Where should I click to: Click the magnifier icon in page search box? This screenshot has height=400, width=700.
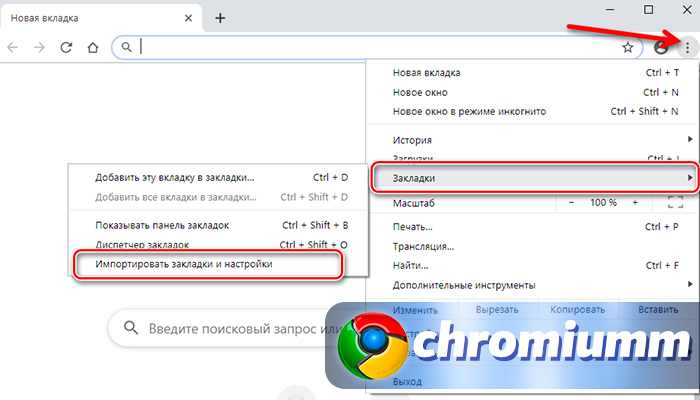[130, 328]
